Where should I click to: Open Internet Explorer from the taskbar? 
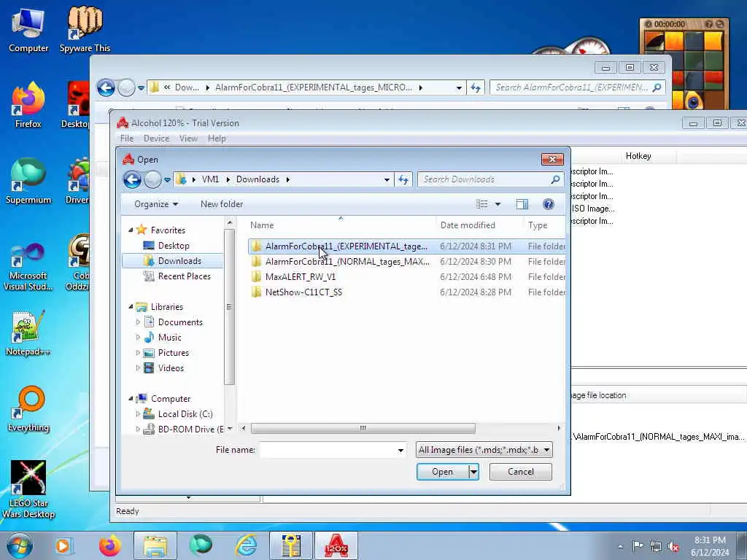(x=247, y=545)
